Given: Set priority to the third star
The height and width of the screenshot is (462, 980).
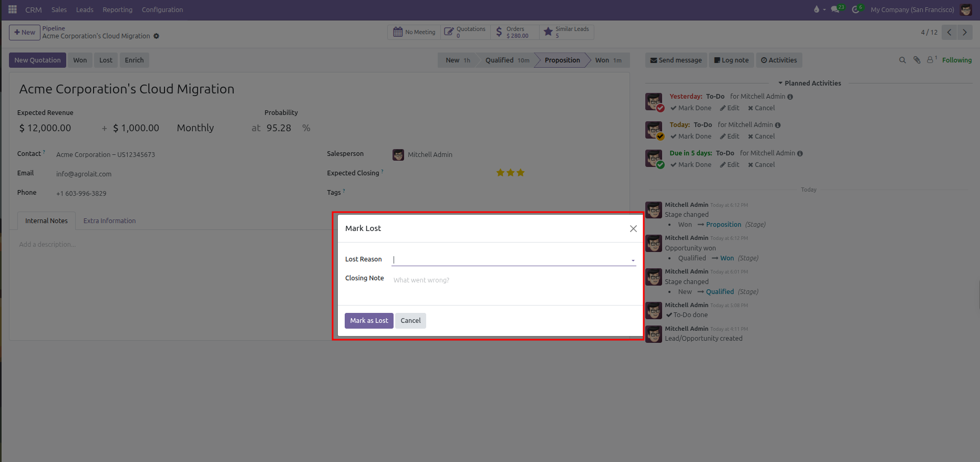Looking at the screenshot, I should 521,173.
